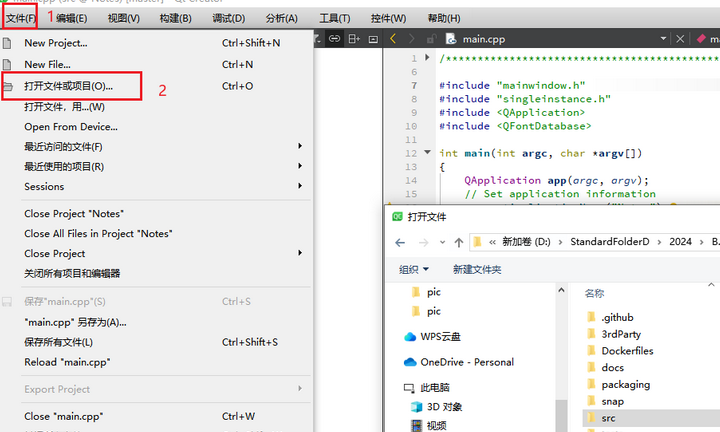720x432 pixels.
Task: Select the Dockerfiles folder
Action: click(x=620, y=351)
